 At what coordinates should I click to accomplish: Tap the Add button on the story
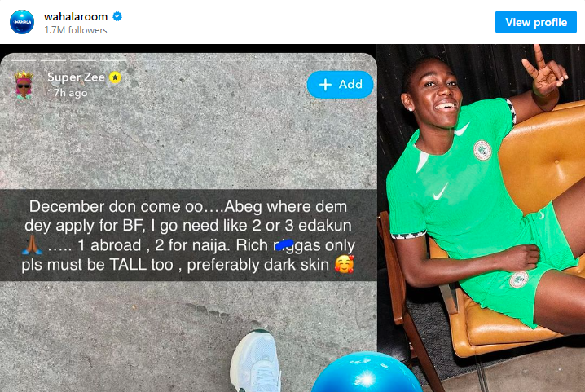340,84
